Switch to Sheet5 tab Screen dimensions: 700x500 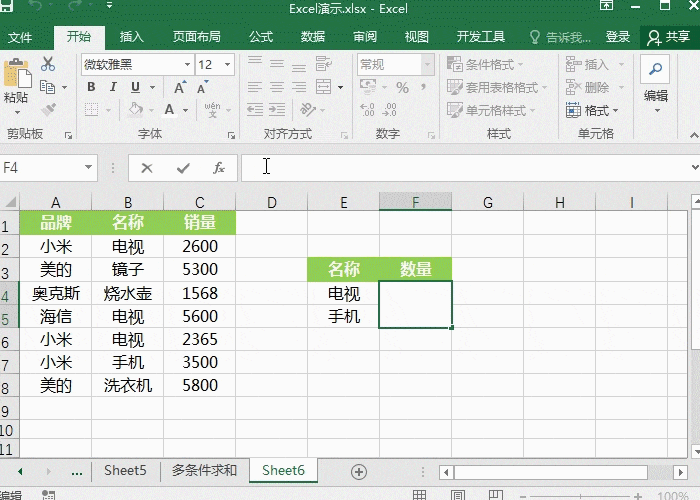pyautogui.click(x=125, y=471)
